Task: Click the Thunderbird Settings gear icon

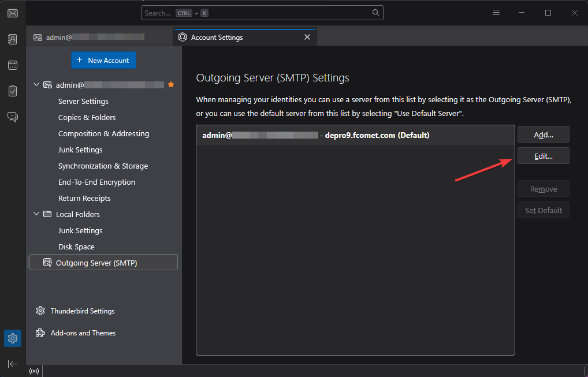Action: [40, 311]
